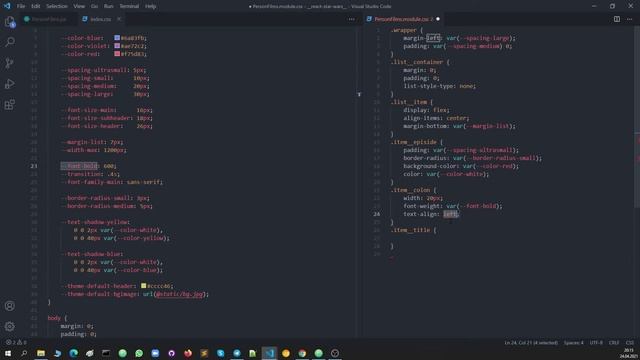Click the active Visual Studio Code taskbar icon

pos(269,353)
